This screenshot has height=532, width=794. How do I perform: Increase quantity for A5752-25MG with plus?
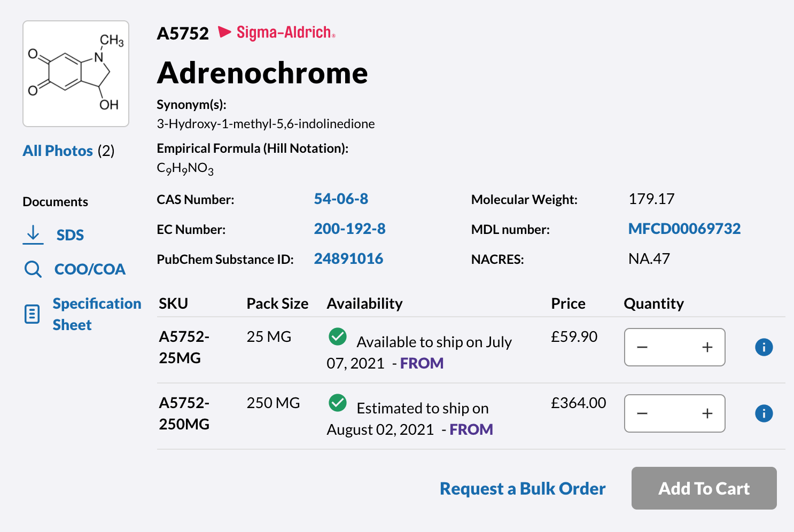tap(707, 347)
